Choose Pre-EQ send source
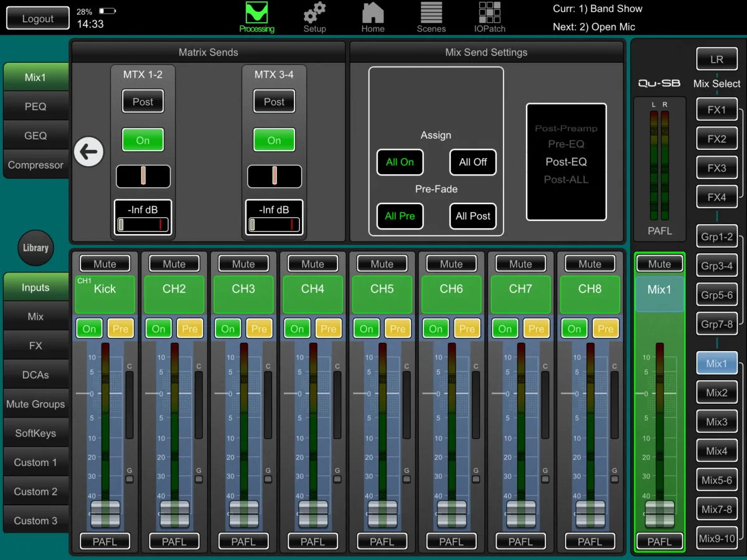This screenshot has height=560, width=747. (566, 144)
